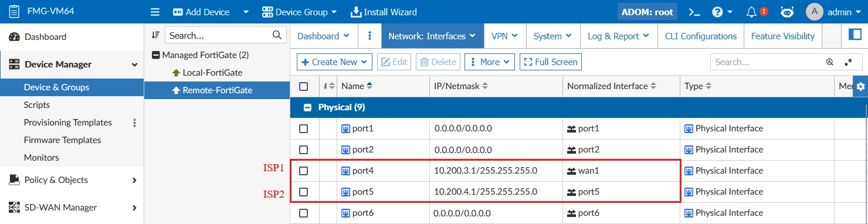Open the More actions dropdown
The height and width of the screenshot is (224, 868).
[x=490, y=62]
